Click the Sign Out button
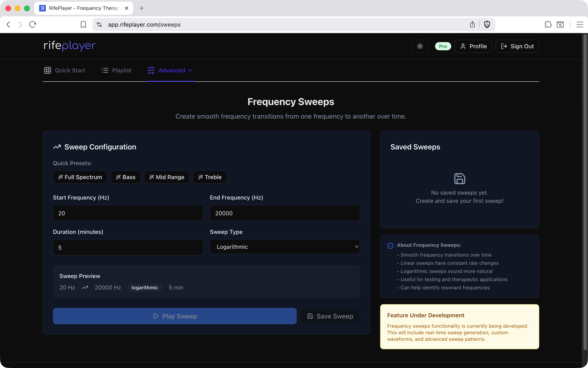 pyautogui.click(x=517, y=46)
